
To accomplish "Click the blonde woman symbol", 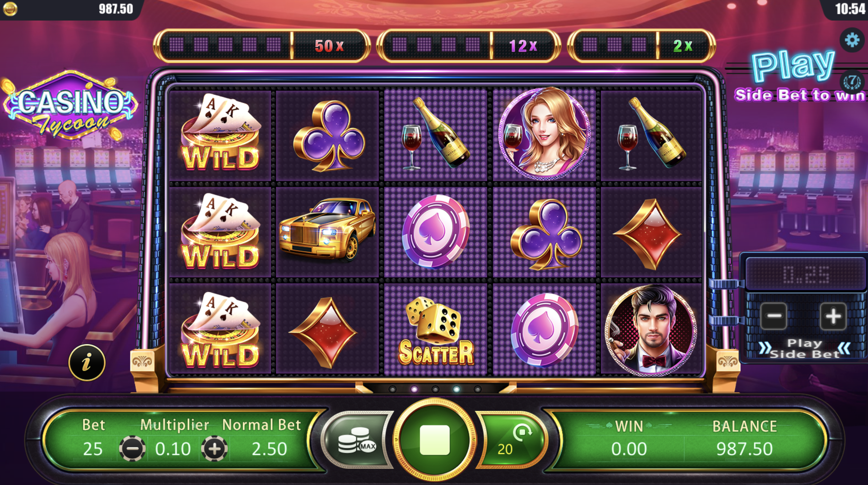I will (x=544, y=133).
